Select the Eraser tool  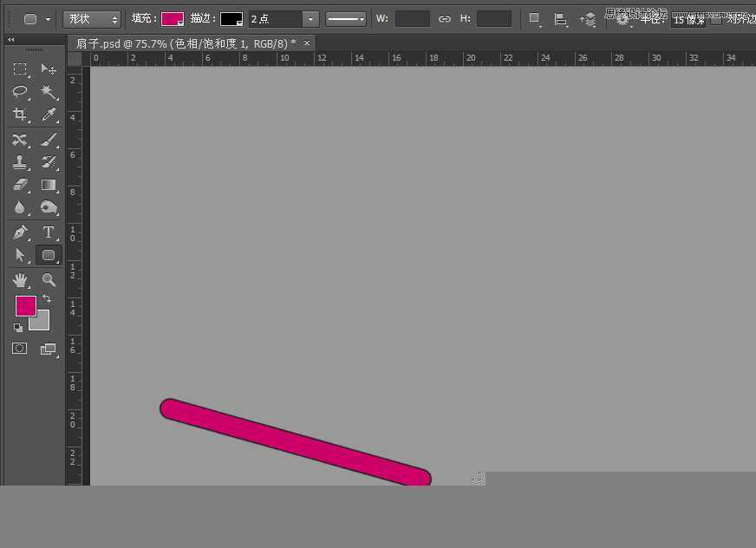tap(20, 185)
